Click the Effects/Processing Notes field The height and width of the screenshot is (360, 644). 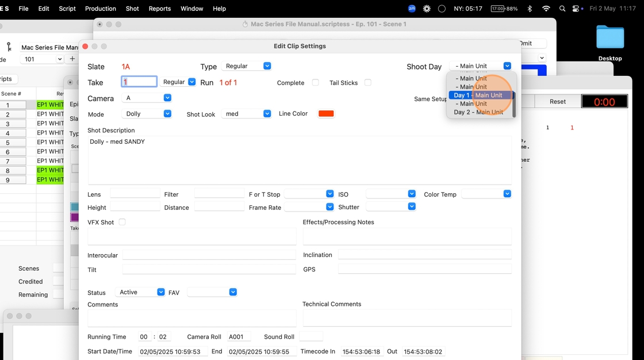pyautogui.click(x=407, y=236)
